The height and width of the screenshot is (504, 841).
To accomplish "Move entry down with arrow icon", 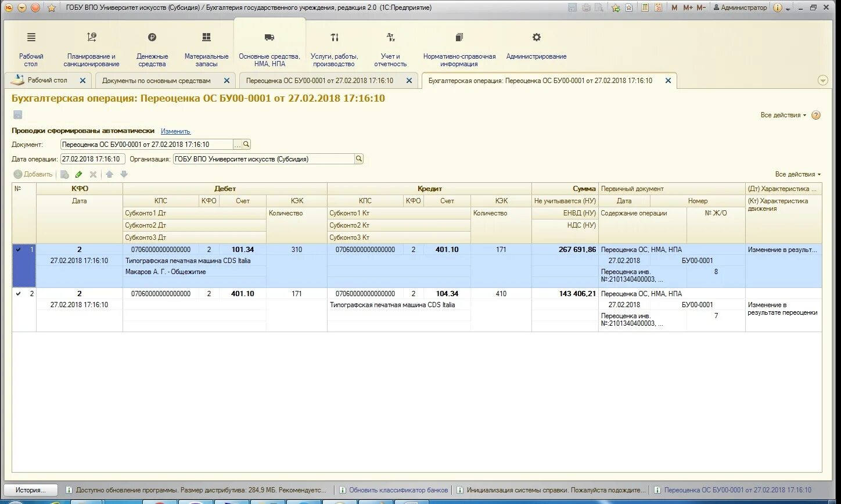I will point(124,174).
